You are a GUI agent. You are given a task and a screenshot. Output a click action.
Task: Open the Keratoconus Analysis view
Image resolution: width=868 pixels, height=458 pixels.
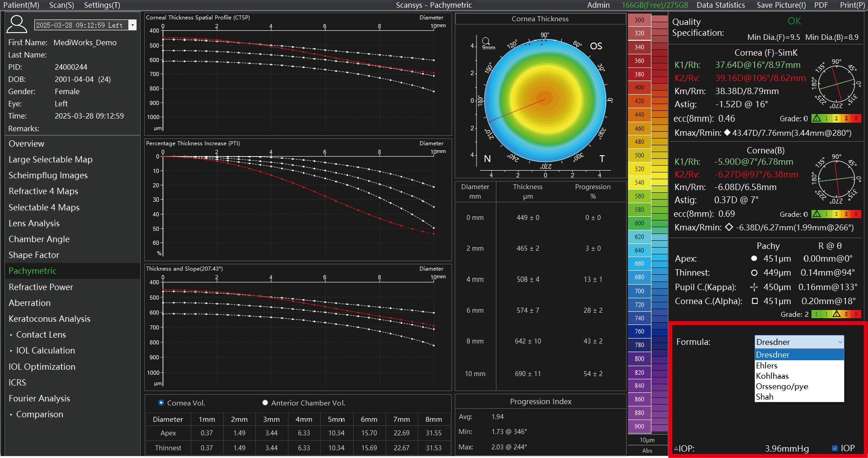coord(49,319)
